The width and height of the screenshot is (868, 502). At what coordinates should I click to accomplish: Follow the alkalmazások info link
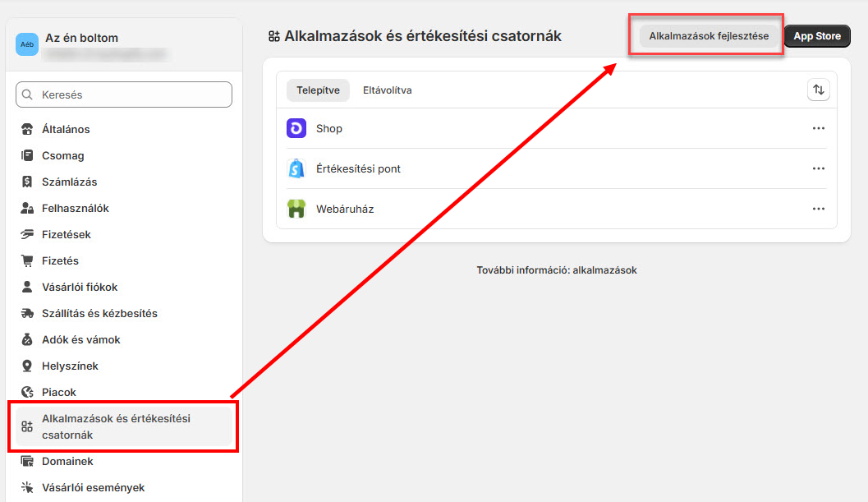[604, 270]
